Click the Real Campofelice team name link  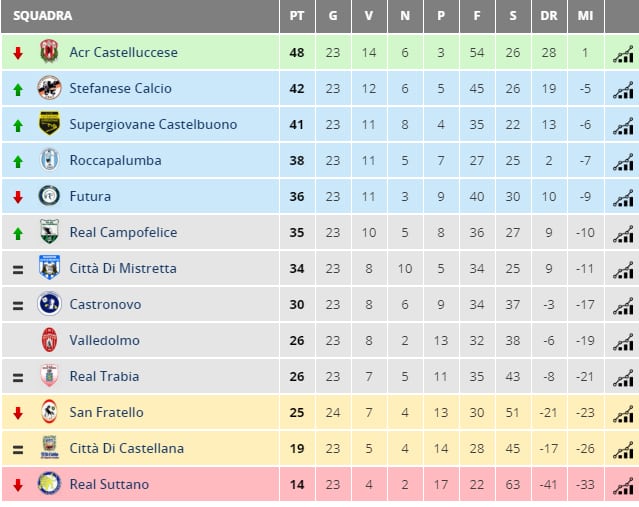(x=123, y=232)
